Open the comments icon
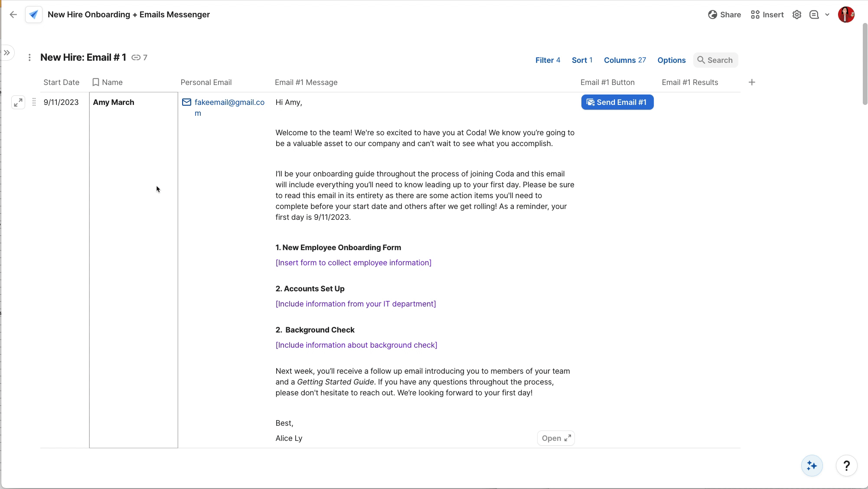The image size is (868, 489). (814, 15)
